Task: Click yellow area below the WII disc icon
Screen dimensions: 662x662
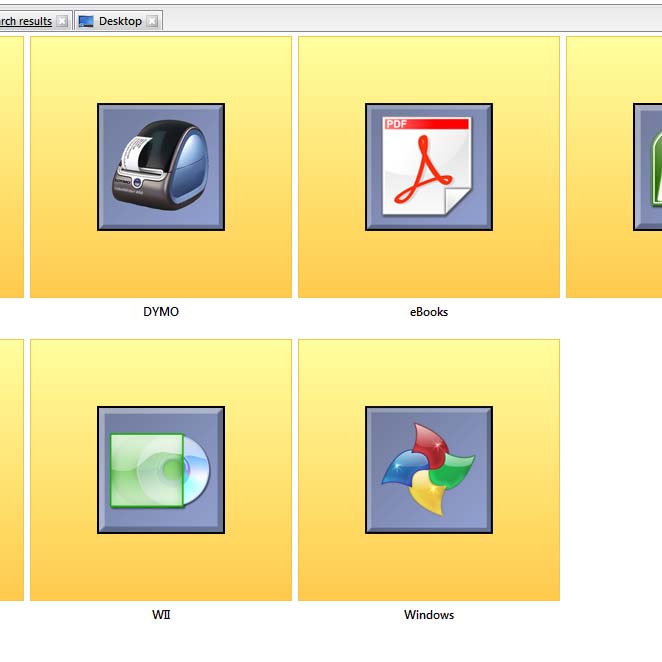Action: [161, 567]
